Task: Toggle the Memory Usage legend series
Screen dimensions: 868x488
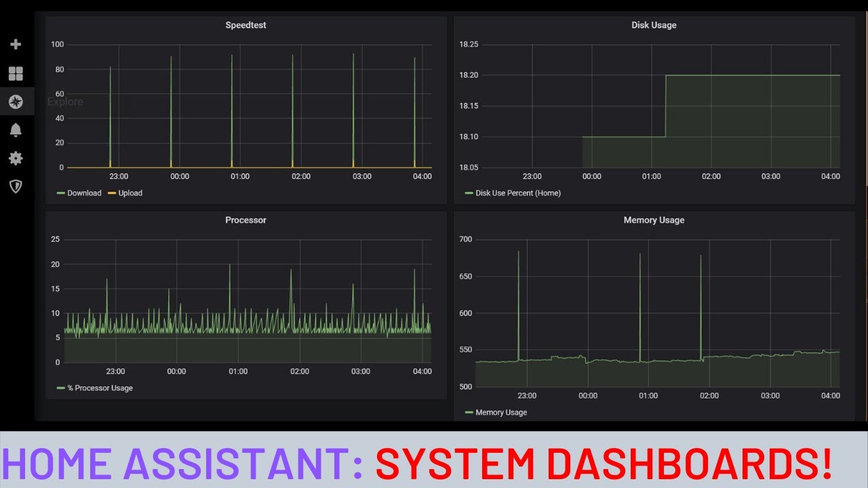Action: click(x=501, y=412)
